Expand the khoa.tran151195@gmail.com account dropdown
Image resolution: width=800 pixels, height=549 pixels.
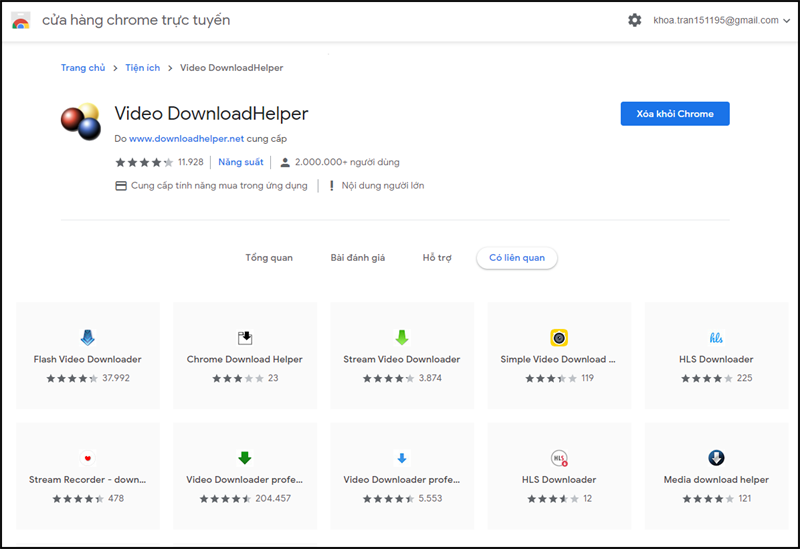point(786,20)
